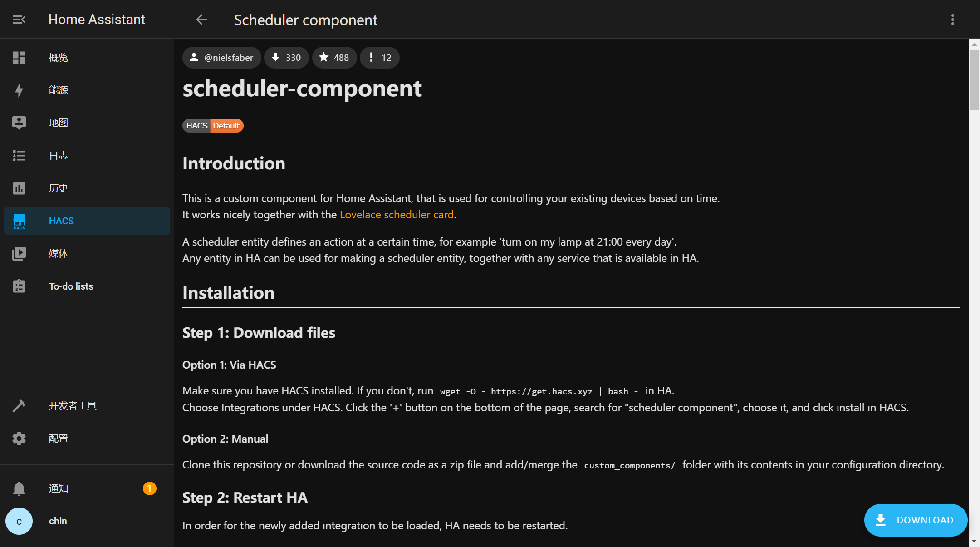The image size is (980, 547).
Task: Select 日志 in the sidebar
Action: point(87,156)
